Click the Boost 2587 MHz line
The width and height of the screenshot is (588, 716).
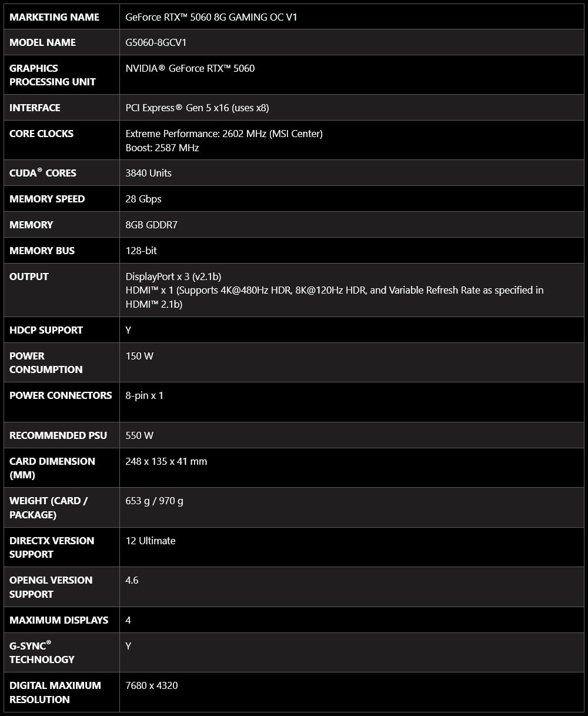tap(162, 148)
